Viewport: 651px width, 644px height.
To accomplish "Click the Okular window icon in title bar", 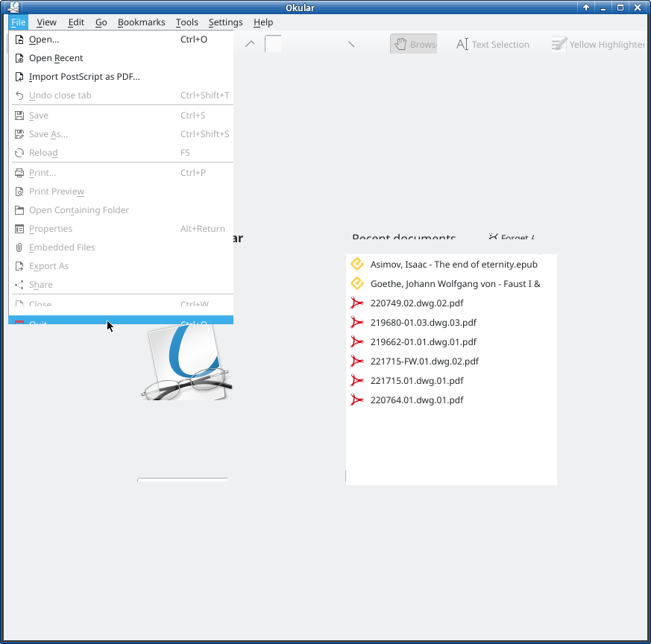I will [13, 7].
